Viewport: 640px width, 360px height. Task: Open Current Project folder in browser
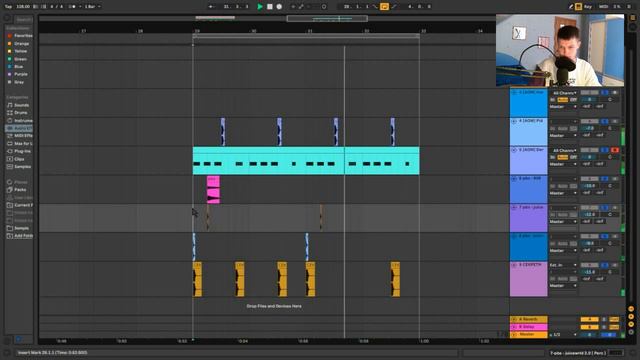pyautogui.click(x=20, y=205)
